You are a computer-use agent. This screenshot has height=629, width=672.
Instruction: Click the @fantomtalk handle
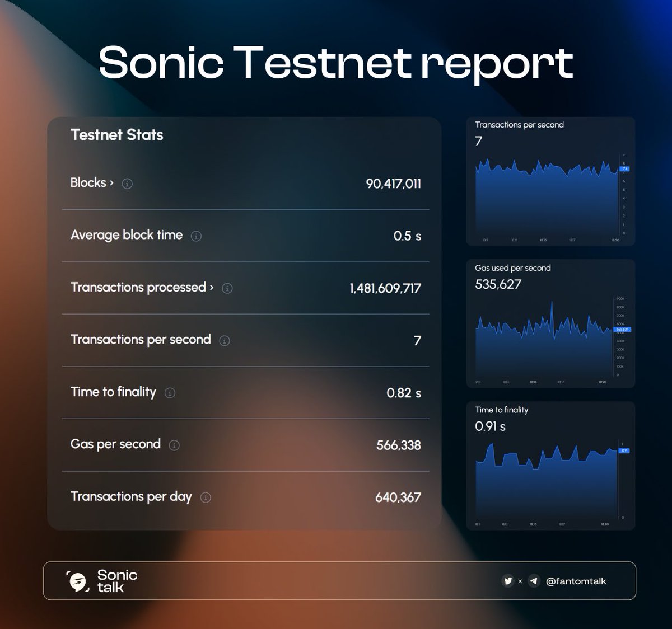click(x=576, y=581)
